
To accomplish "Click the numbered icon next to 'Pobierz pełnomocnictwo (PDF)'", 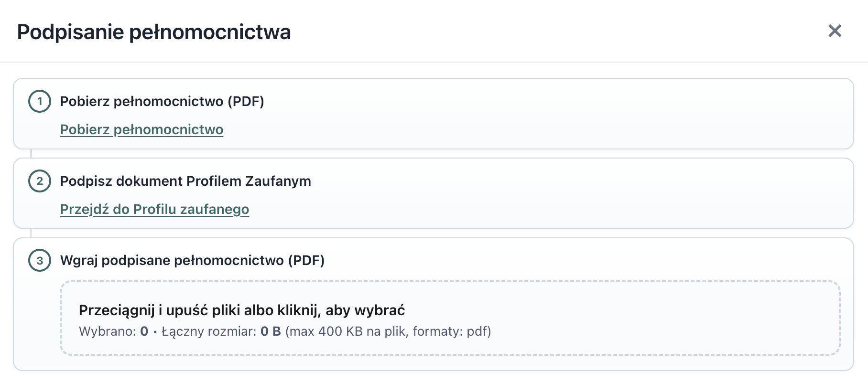I will 40,102.
